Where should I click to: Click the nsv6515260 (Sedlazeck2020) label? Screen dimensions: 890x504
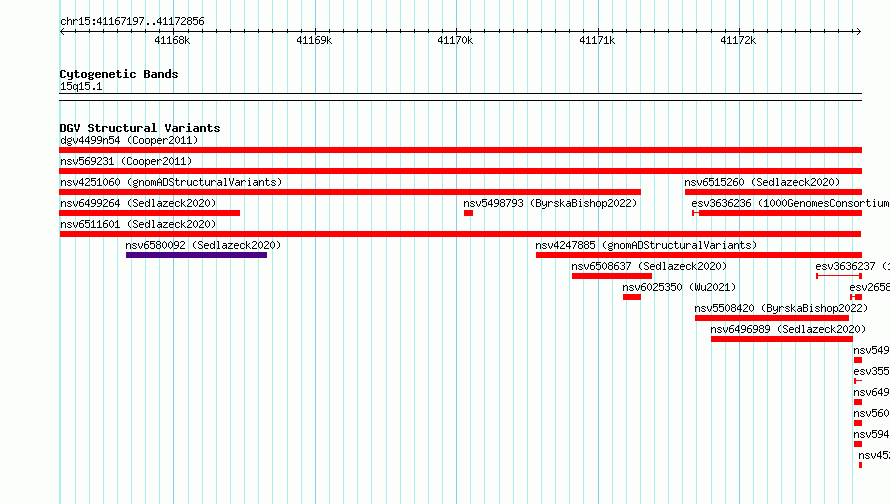tap(762, 182)
